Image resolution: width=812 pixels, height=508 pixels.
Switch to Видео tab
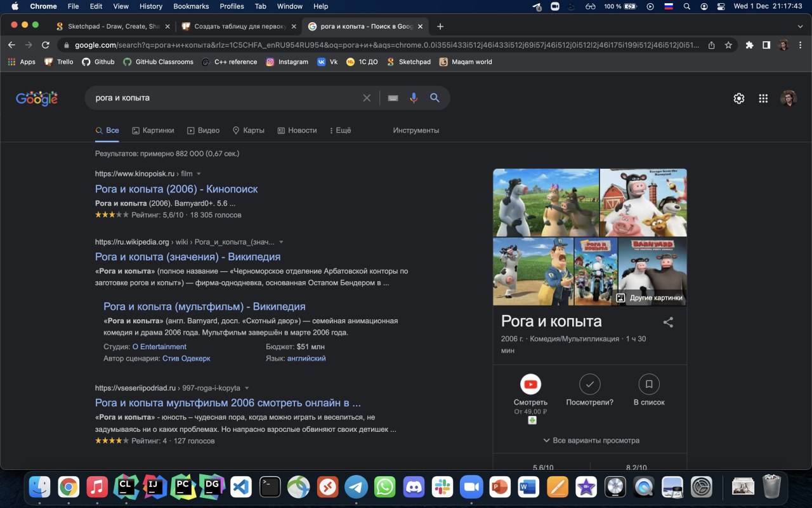[203, 130]
